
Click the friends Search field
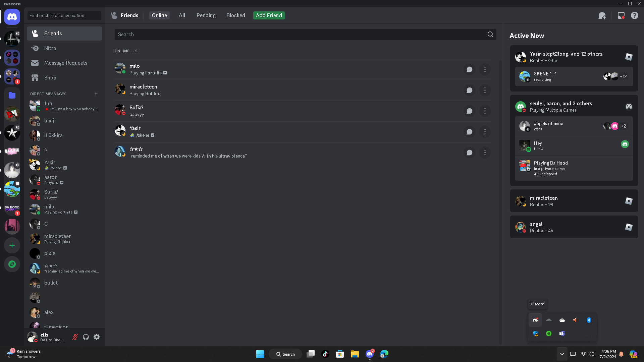click(x=300, y=35)
